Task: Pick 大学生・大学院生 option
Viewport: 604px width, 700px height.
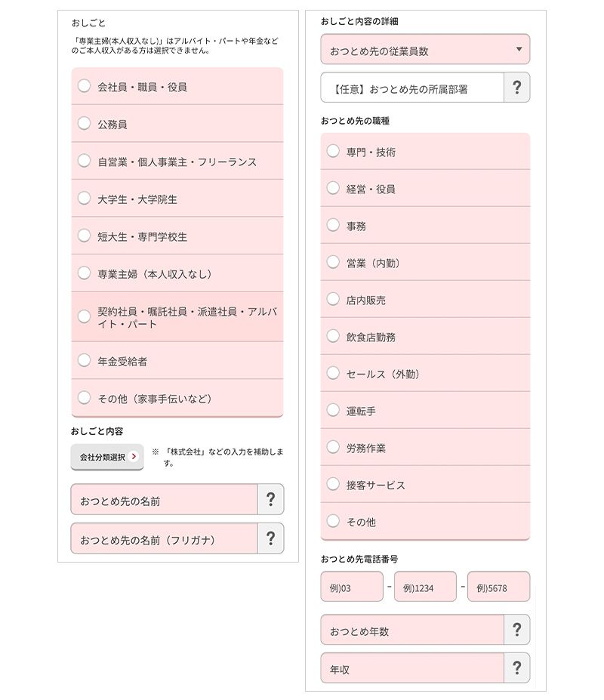Action: 83,198
